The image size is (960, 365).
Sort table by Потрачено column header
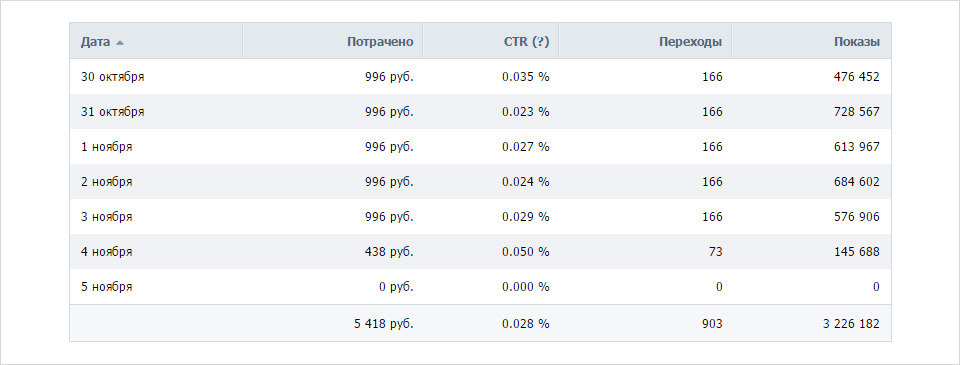pos(380,42)
